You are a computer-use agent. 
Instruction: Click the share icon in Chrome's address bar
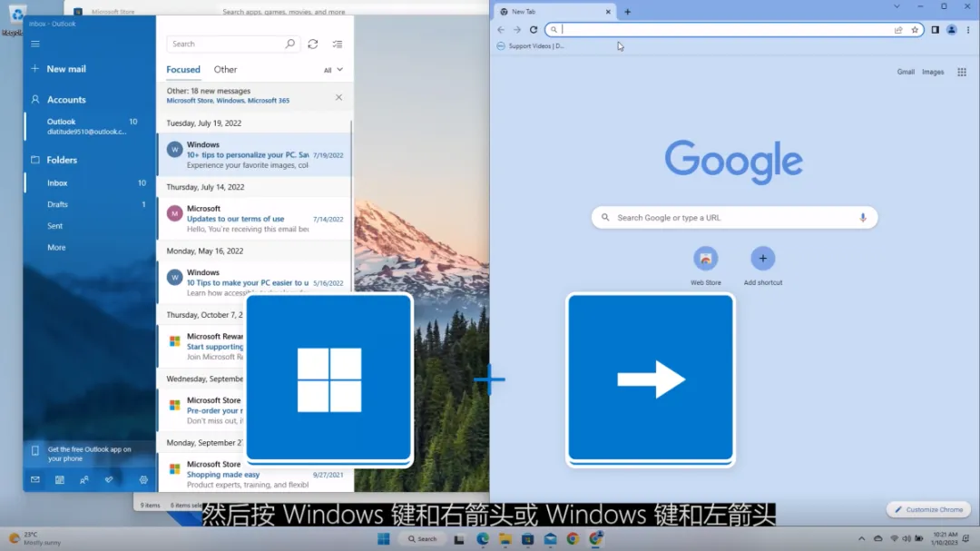pos(898,29)
